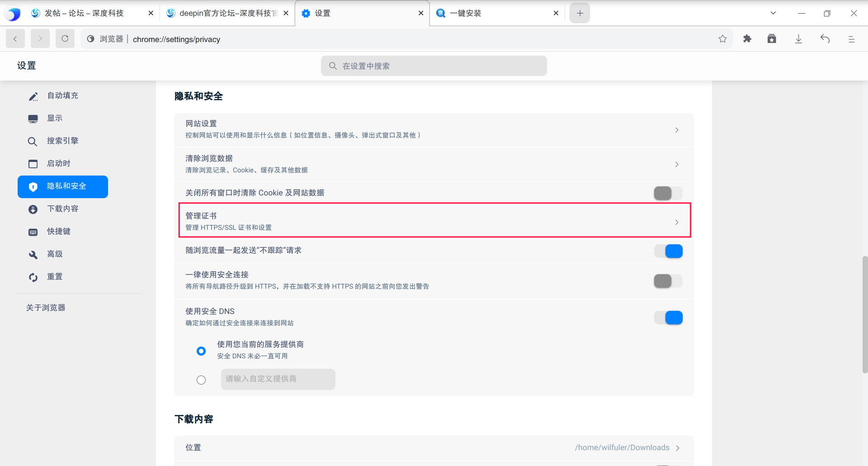Open the 搜索引擎 settings section
The width and height of the screenshot is (868, 466).
[x=63, y=141]
